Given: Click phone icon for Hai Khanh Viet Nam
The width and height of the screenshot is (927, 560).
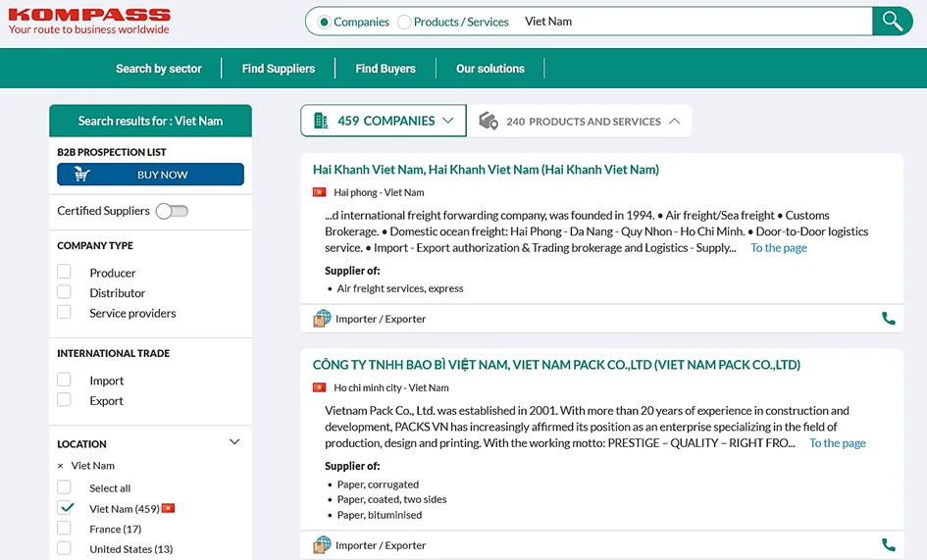Looking at the screenshot, I should point(888,319).
